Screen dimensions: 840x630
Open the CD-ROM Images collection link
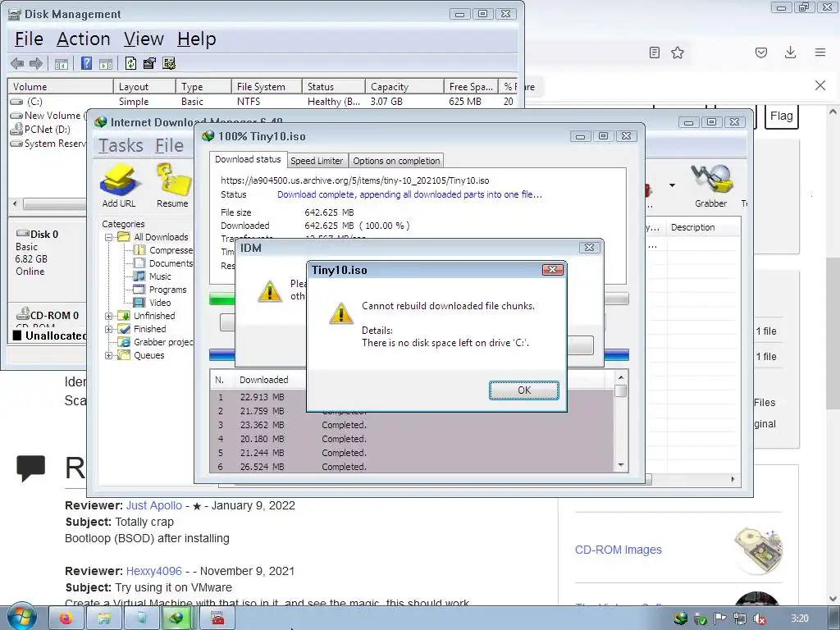(619, 550)
